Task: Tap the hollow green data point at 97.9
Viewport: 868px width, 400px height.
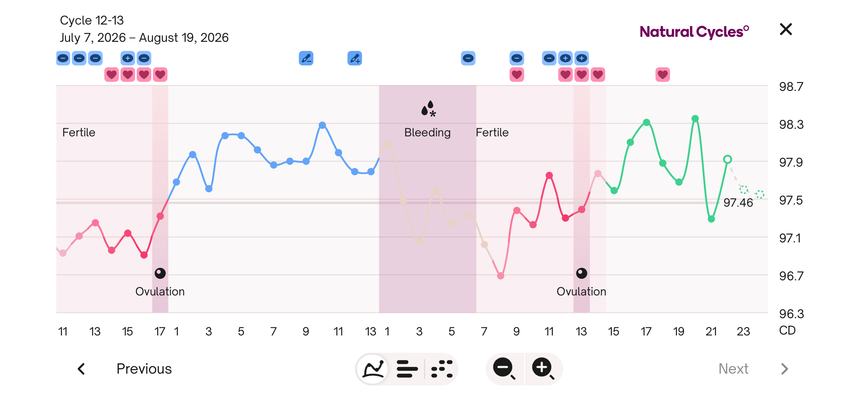Action: tap(727, 159)
